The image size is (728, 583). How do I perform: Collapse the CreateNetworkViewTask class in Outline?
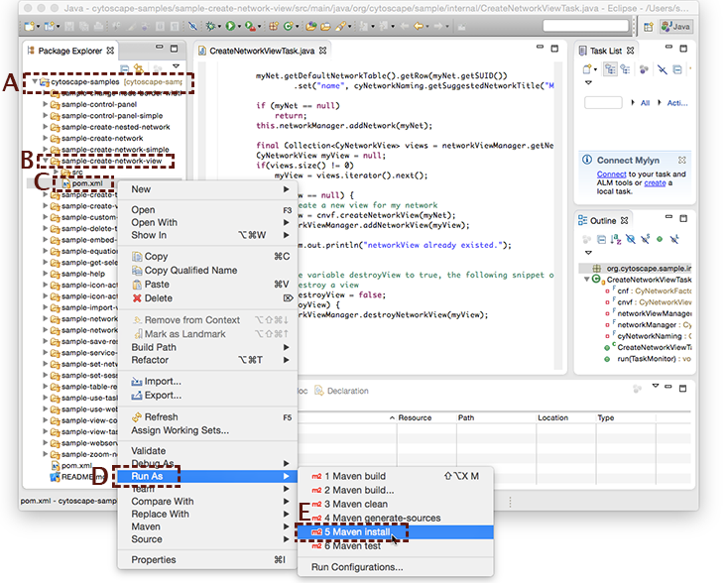(587, 279)
